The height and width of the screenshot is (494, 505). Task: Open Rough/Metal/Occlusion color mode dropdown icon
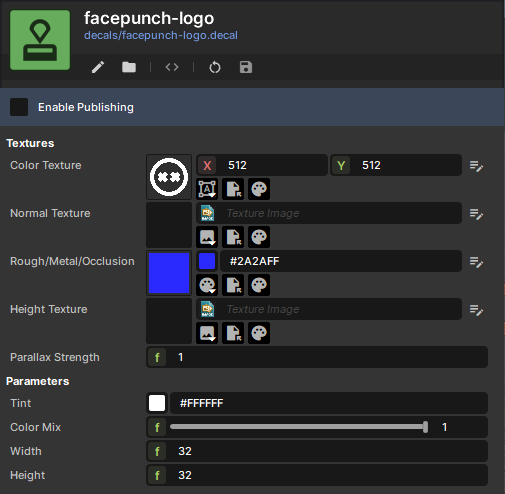[207, 285]
